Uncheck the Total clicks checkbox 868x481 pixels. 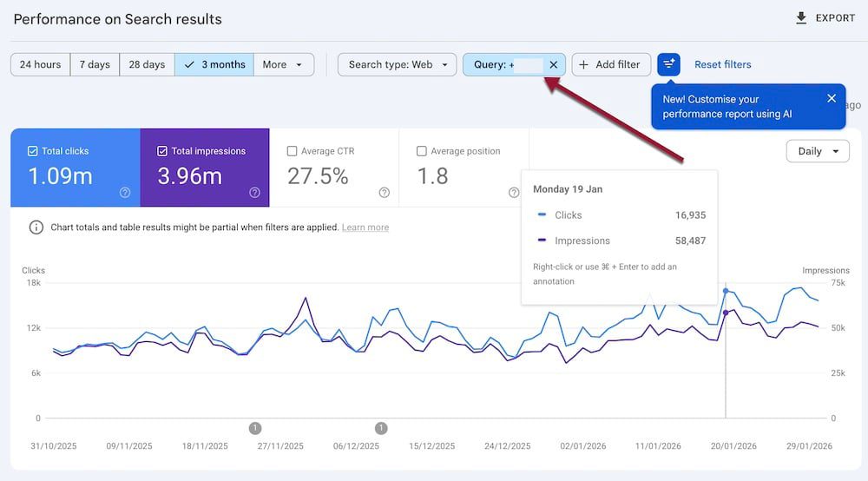(33, 151)
